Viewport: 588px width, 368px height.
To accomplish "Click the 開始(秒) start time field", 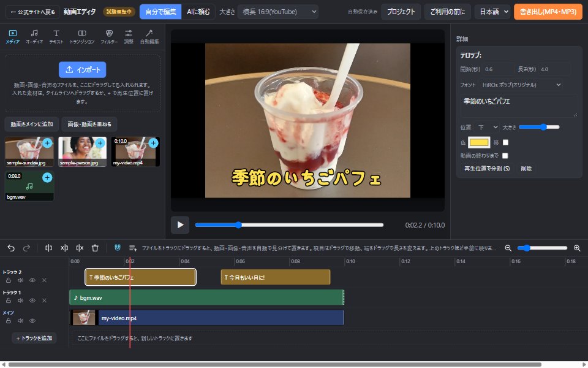I will coord(498,69).
